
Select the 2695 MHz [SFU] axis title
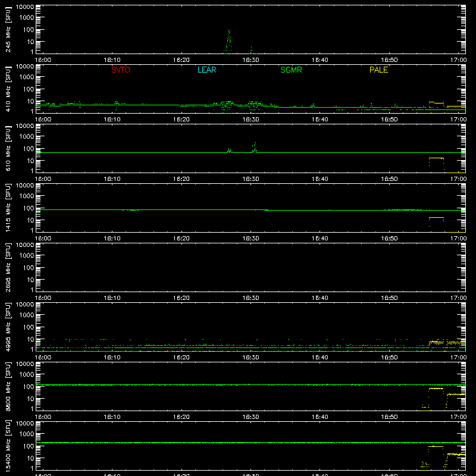[8, 267]
